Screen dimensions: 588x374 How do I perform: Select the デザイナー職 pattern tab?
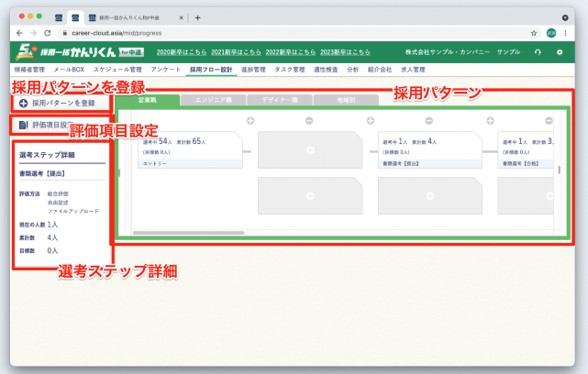pyautogui.click(x=280, y=100)
